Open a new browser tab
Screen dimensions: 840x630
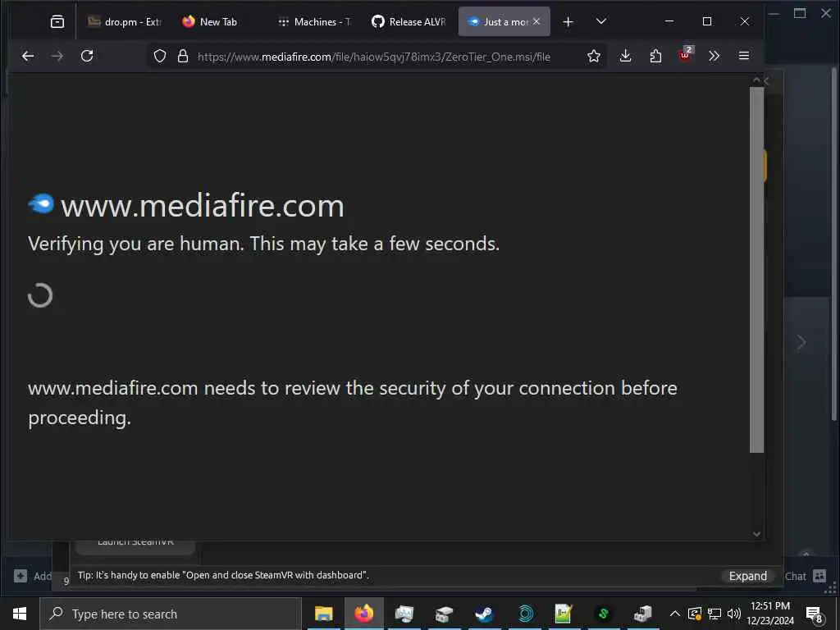pos(568,22)
